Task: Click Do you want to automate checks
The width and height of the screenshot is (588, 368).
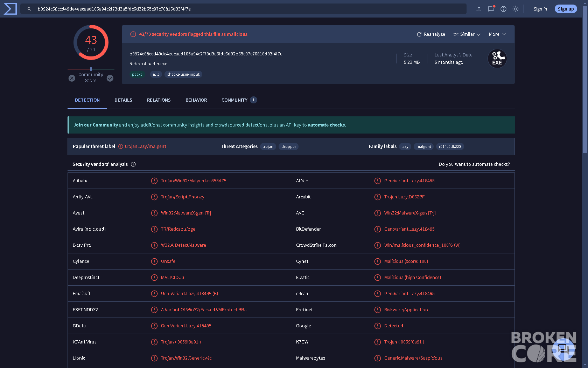Action: click(x=474, y=164)
